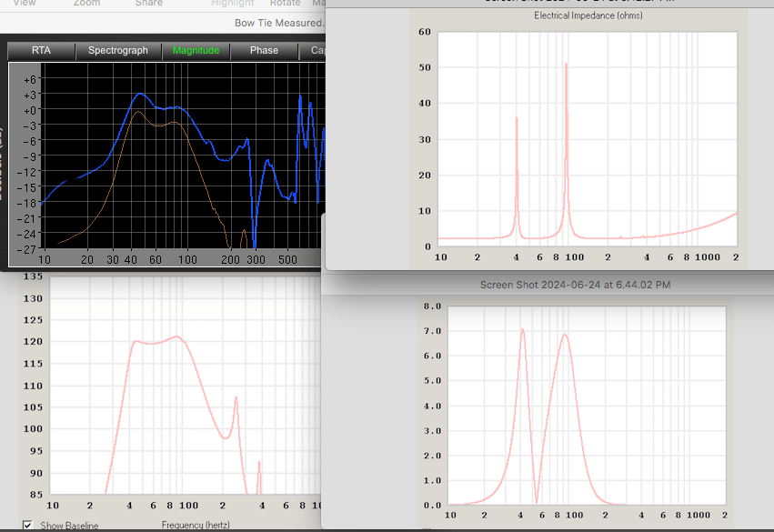The image size is (774, 532).
Task: Click the '-27' label on magnitude axis
Action: click(x=26, y=249)
